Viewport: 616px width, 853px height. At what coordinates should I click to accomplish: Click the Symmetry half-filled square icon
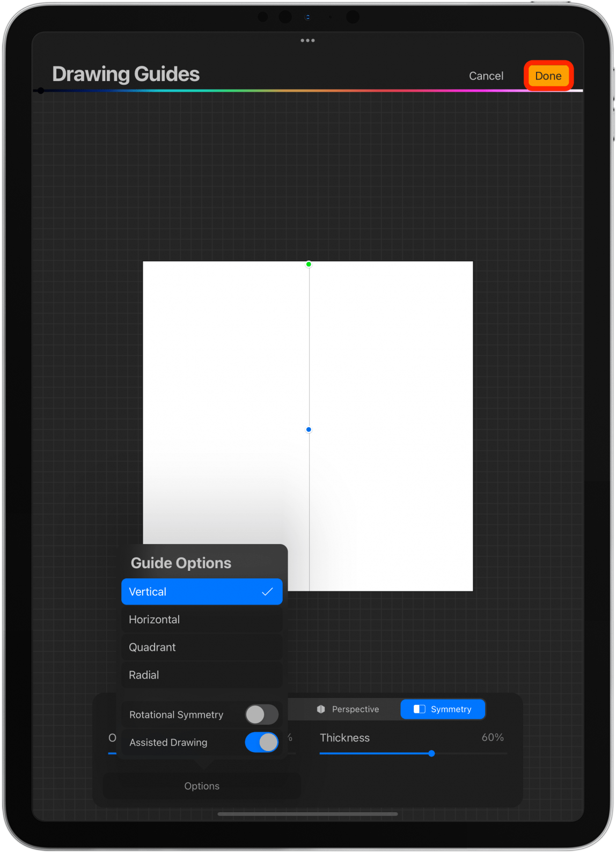[x=420, y=709]
